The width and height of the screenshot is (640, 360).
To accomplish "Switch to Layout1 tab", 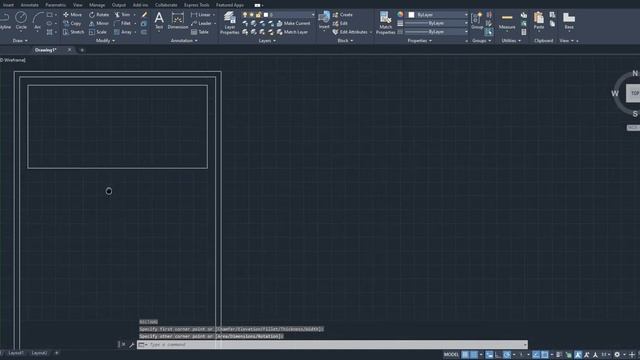I will [16, 353].
